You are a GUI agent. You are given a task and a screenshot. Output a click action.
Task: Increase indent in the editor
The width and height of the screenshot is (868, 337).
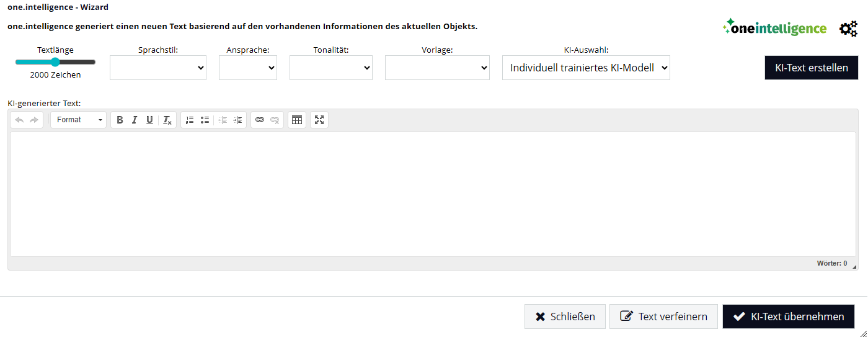pyautogui.click(x=237, y=120)
